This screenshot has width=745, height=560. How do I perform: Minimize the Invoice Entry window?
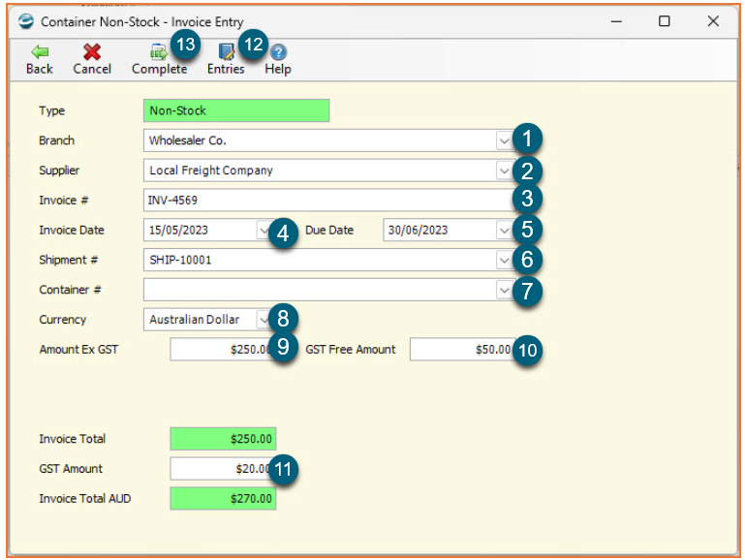point(617,21)
